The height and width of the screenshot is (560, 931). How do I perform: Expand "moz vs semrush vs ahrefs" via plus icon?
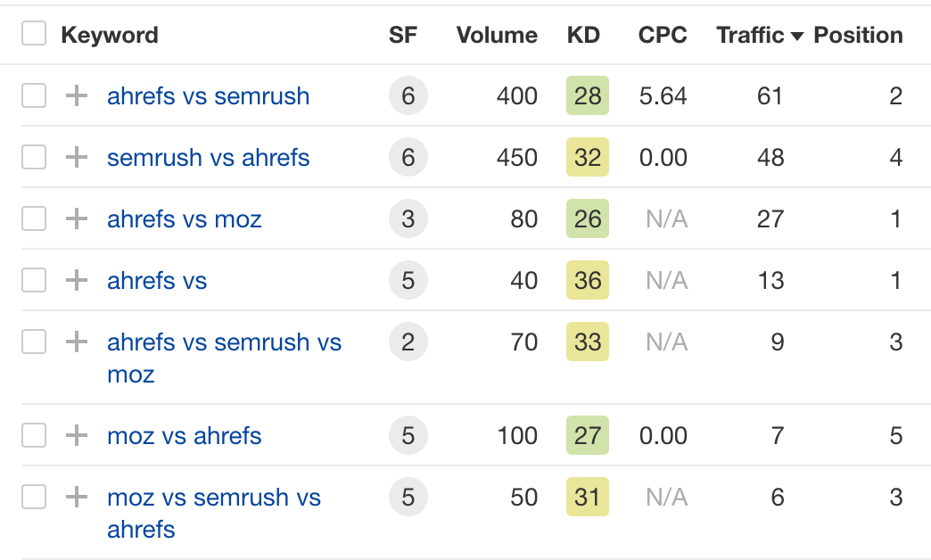tap(76, 498)
